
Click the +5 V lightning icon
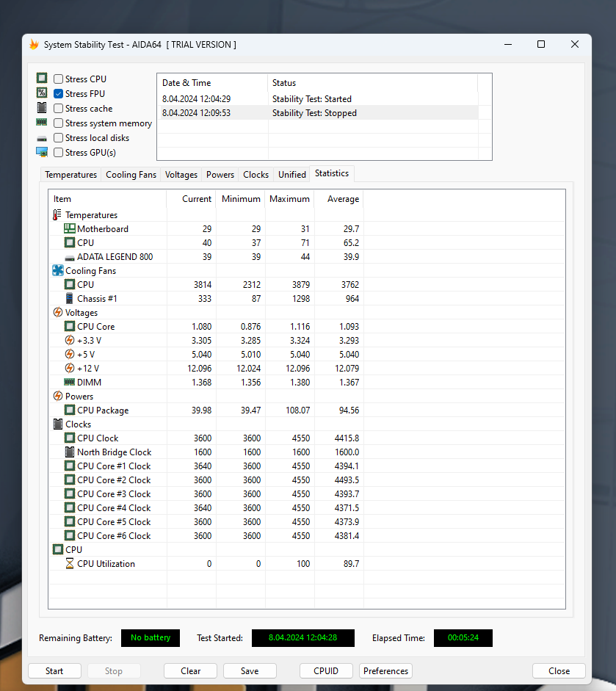coord(70,355)
